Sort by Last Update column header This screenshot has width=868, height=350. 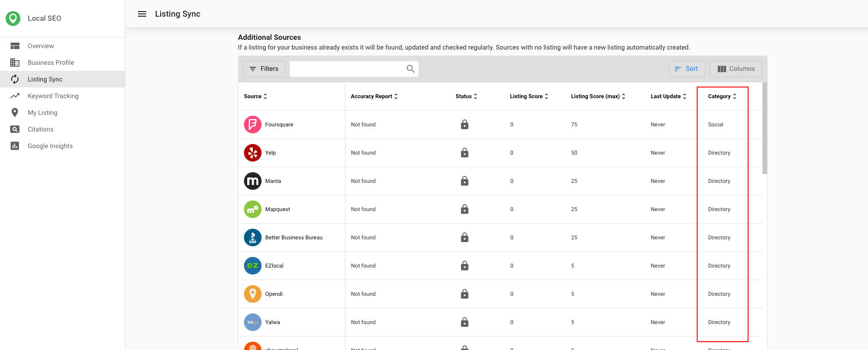tap(668, 96)
